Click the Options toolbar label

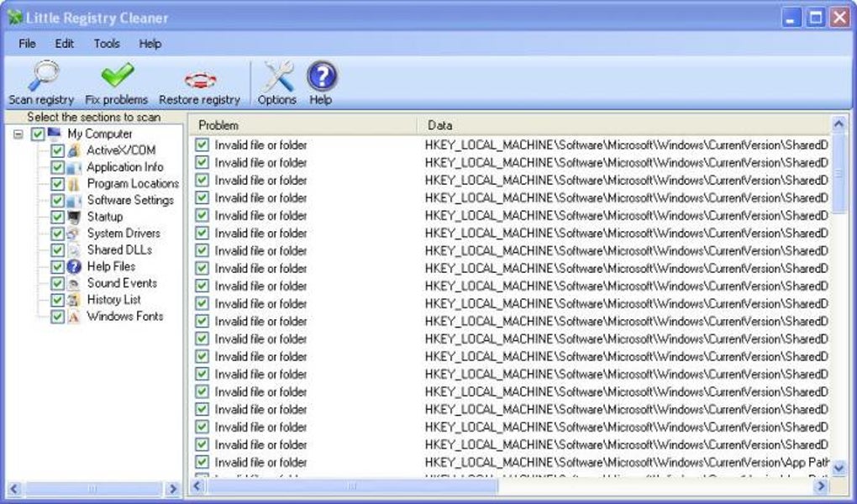tap(277, 99)
